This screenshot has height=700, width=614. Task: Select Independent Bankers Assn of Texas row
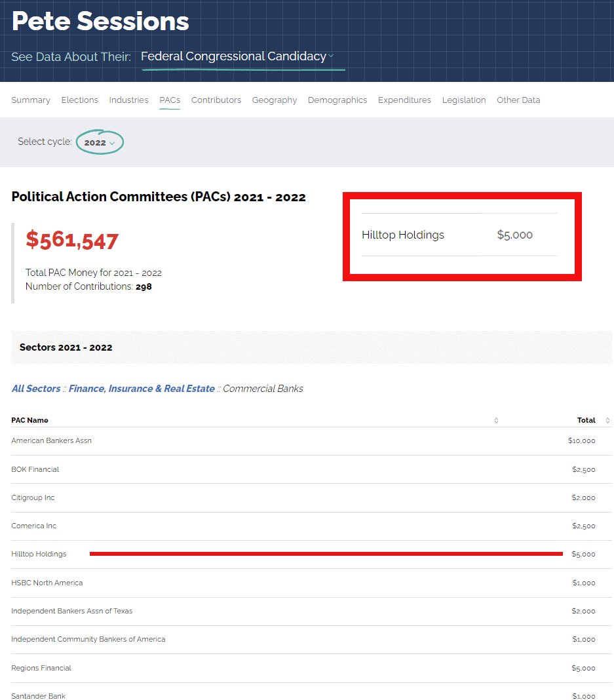tap(311, 611)
